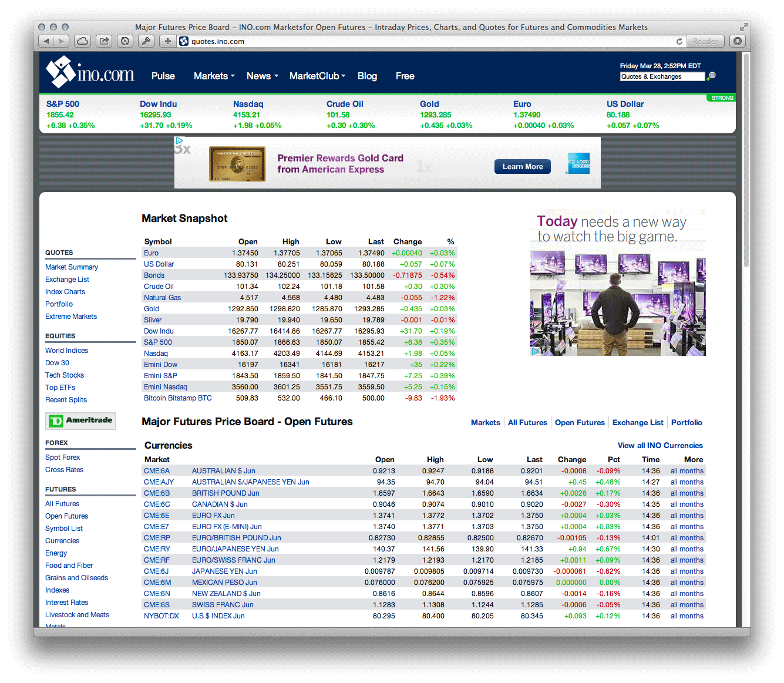Go back using the browser back arrow
This screenshot has height=683, width=784.
tap(46, 41)
